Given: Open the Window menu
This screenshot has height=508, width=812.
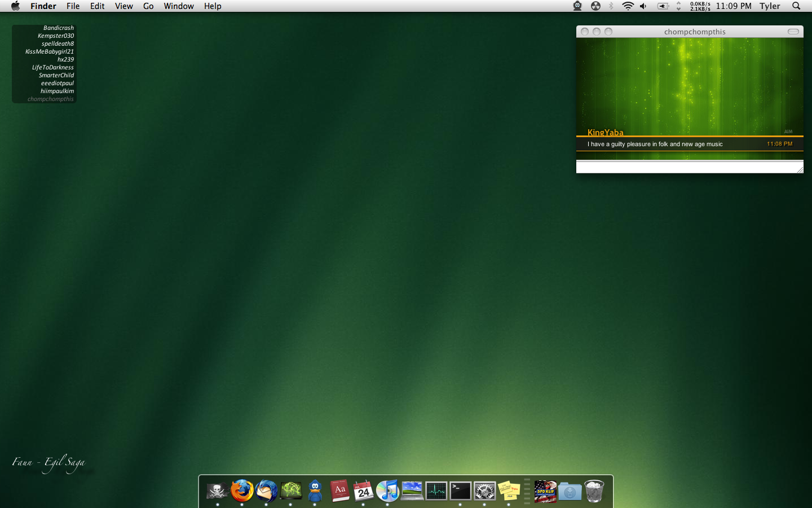Looking at the screenshot, I should tap(179, 6).
